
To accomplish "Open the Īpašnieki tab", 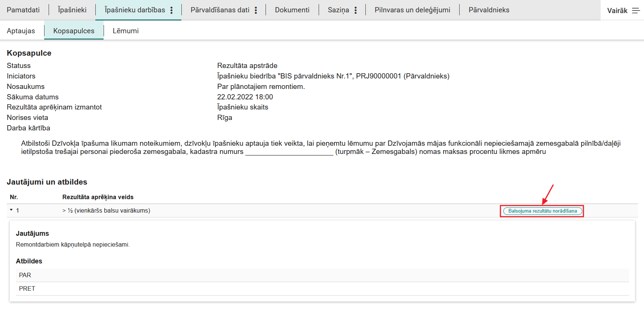I will coord(72,10).
